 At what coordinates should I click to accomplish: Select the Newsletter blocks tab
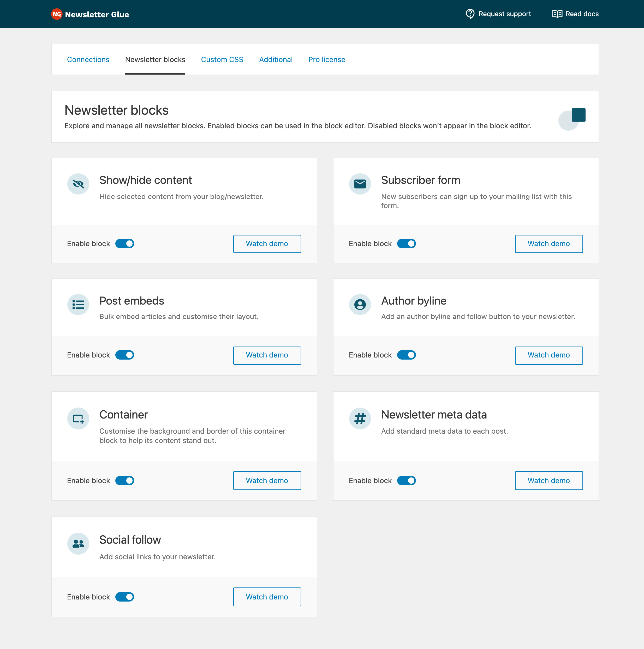coord(155,59)
